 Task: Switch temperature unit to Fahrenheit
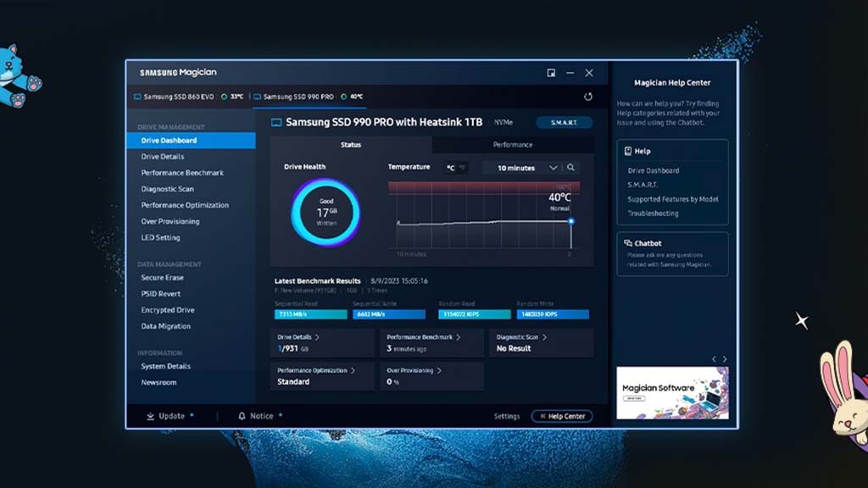point(462,168)
